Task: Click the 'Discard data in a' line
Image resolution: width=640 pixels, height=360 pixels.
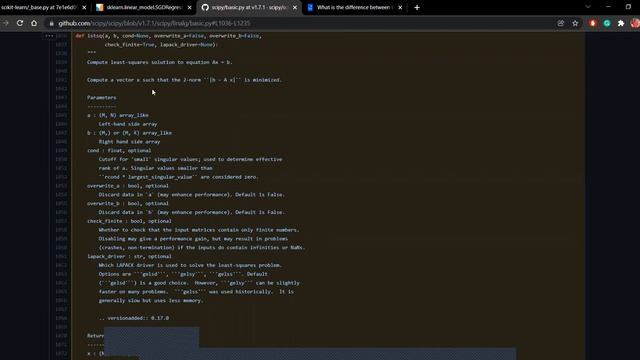Action: [192, 195]
